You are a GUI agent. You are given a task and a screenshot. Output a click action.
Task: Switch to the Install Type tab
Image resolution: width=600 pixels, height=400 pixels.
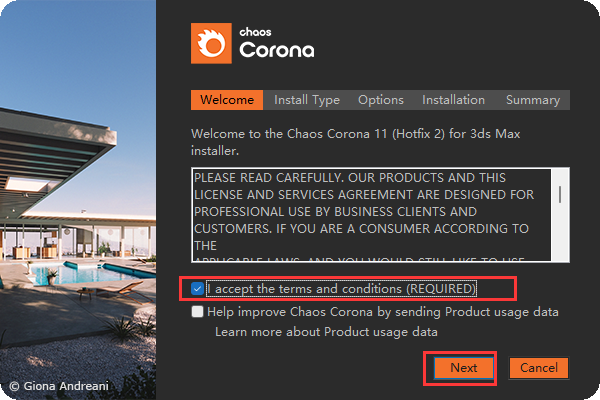307,100
